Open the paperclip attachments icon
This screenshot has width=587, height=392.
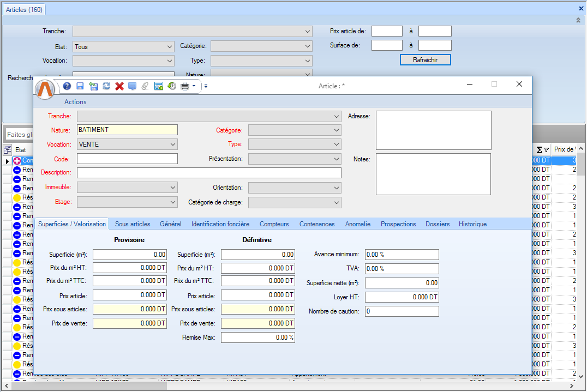tap(145, 86)
